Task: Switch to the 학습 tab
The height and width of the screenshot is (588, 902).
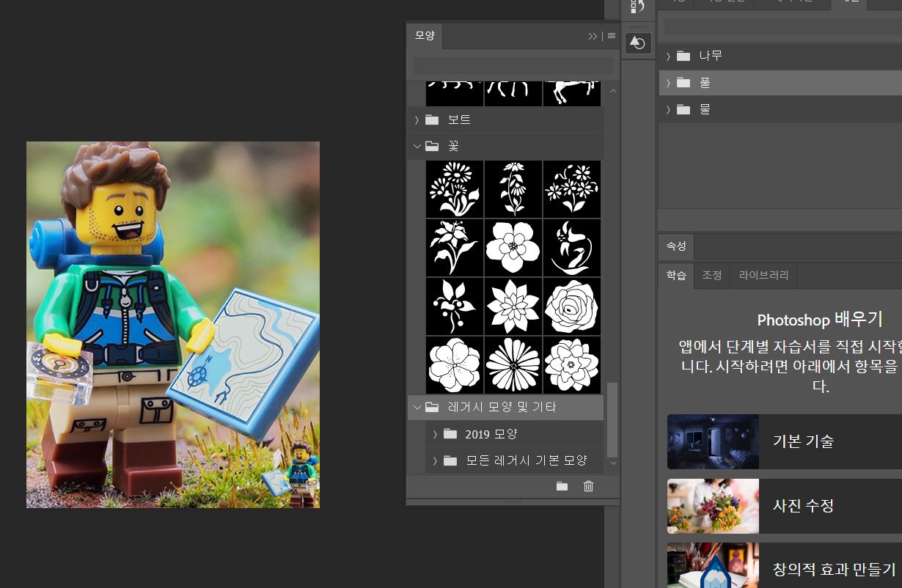Action: [x=676, y=276]
